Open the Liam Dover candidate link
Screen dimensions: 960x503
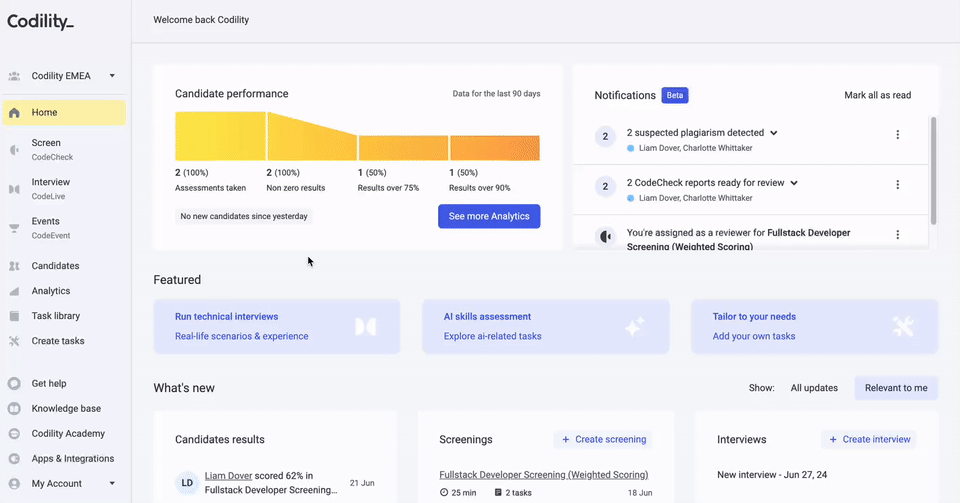point(228,475)
